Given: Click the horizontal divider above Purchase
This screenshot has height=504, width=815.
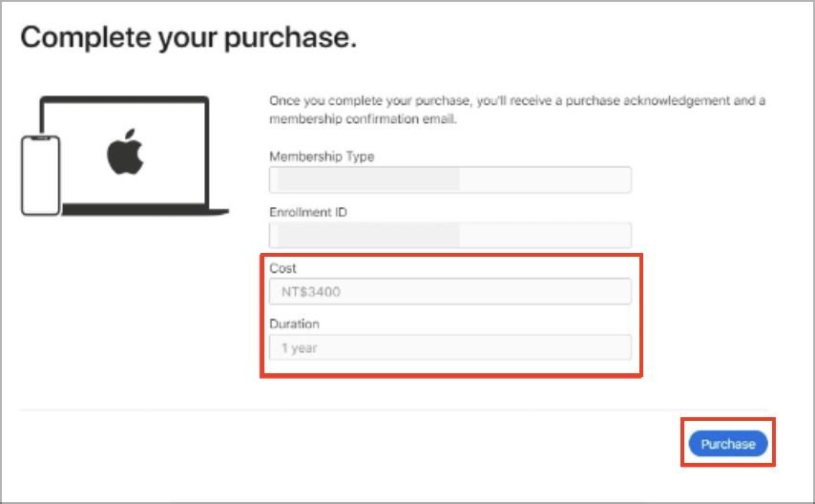Looking at the screenshot, I should [393, 410].
